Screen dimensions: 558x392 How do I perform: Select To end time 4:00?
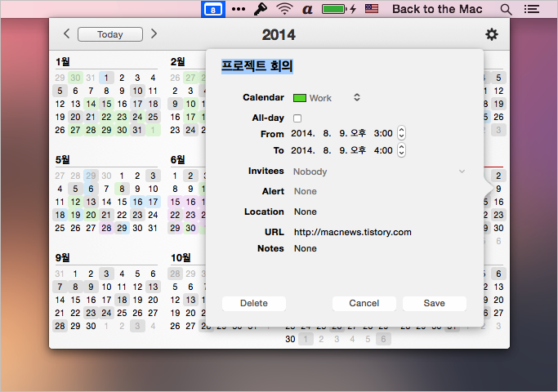point(383,150)
